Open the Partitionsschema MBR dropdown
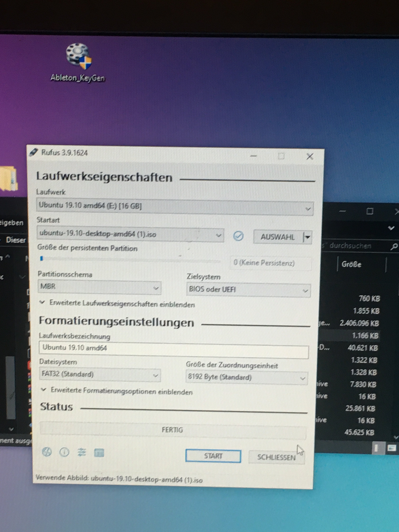The image size is (399, 532). (99, 287)
